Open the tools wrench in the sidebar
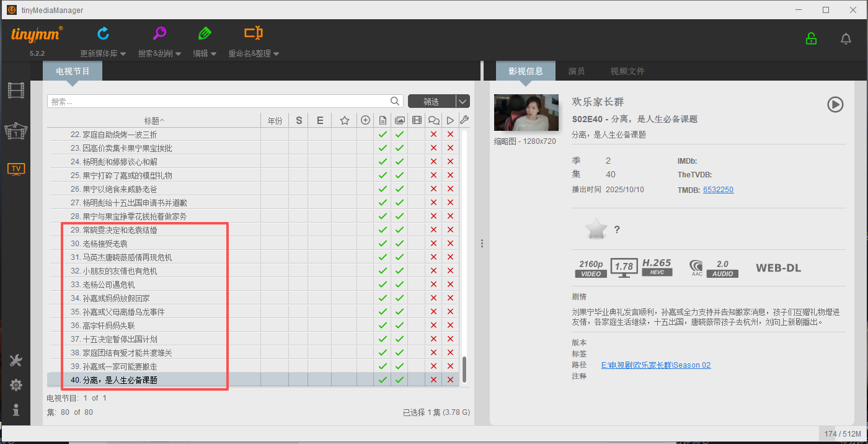The width and height of the screenshot is (868, 444). (15, 360)
